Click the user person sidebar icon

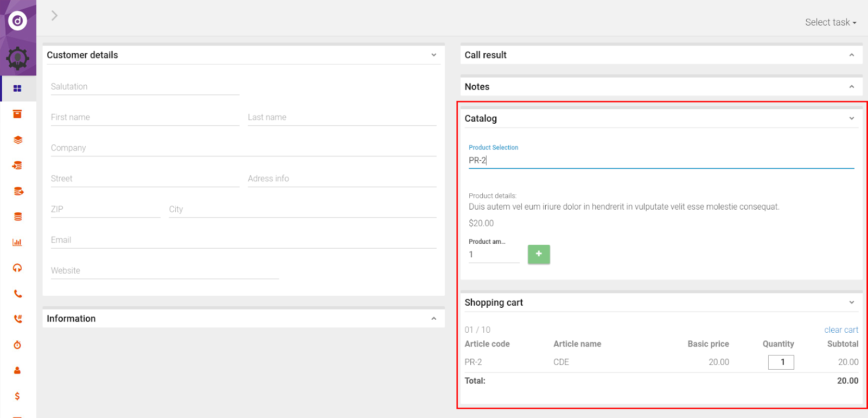[17, 370]
